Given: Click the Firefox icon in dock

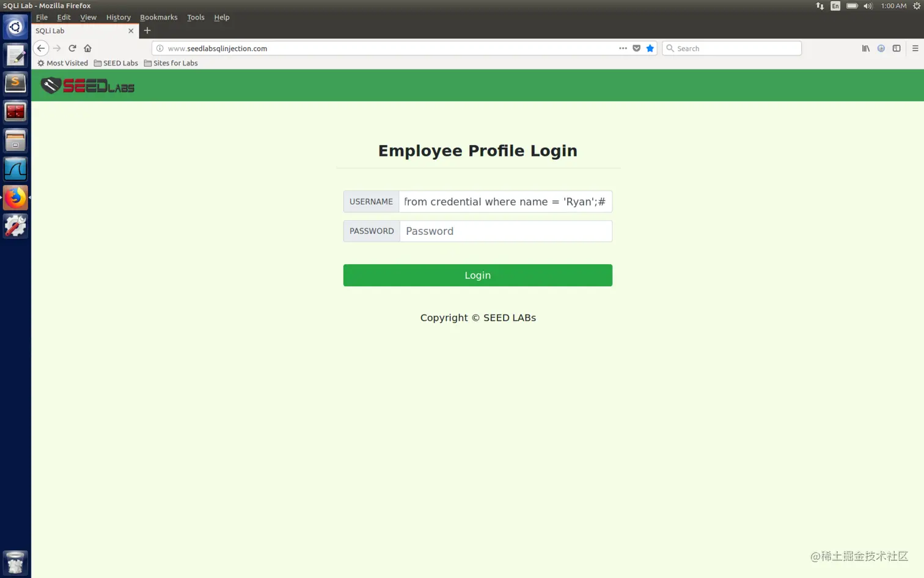Looking at the screenshot, I should [x=15, y=198].
